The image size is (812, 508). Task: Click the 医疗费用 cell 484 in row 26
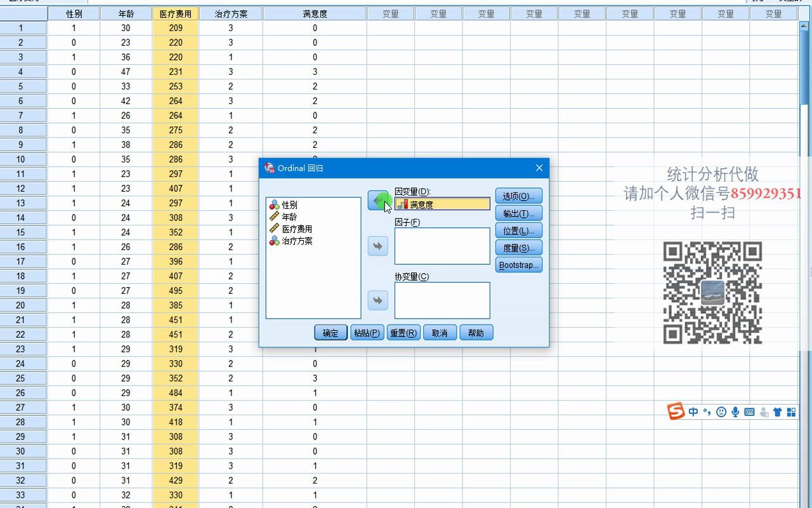176,393
